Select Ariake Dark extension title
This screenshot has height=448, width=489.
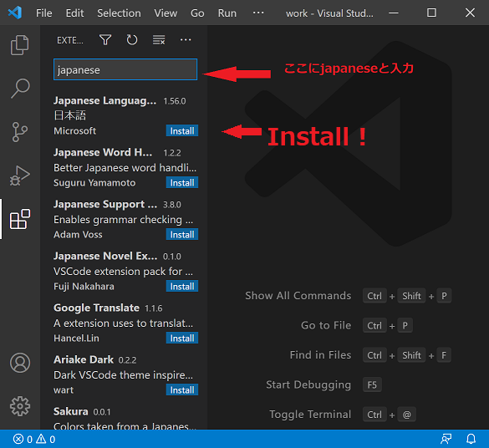tap(84, 359)
